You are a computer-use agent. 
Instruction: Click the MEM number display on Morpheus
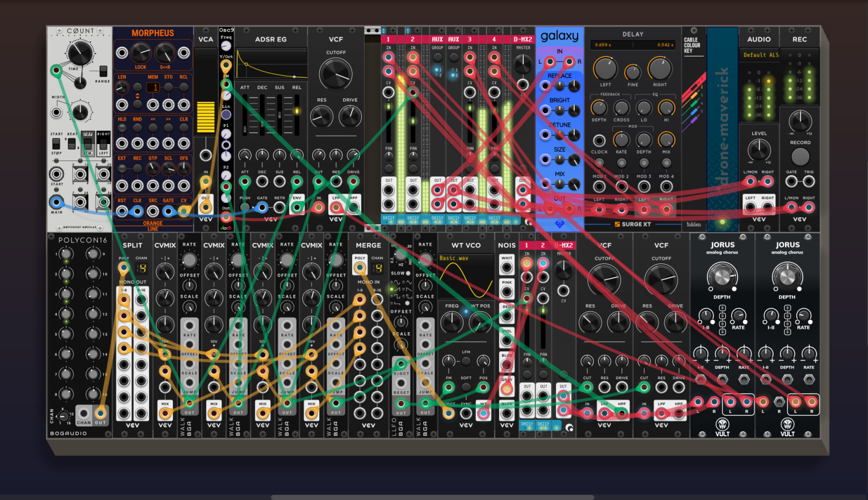click(153, 88)
